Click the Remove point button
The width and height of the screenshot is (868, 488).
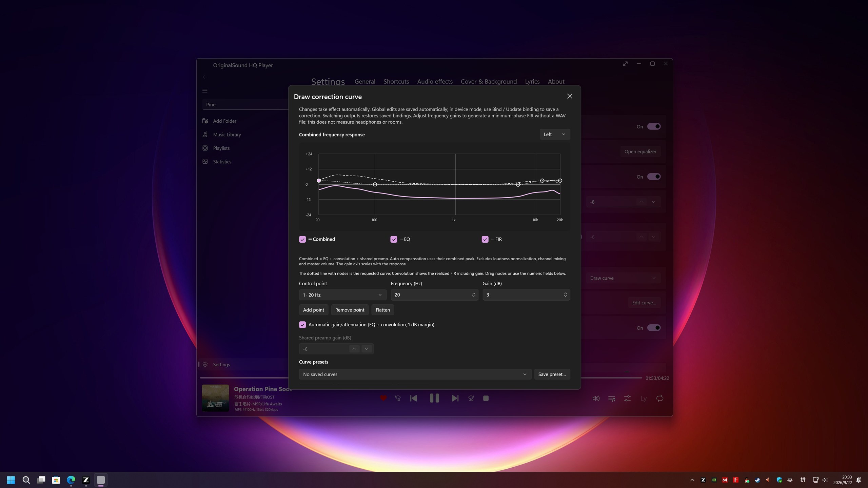[350, 310]
